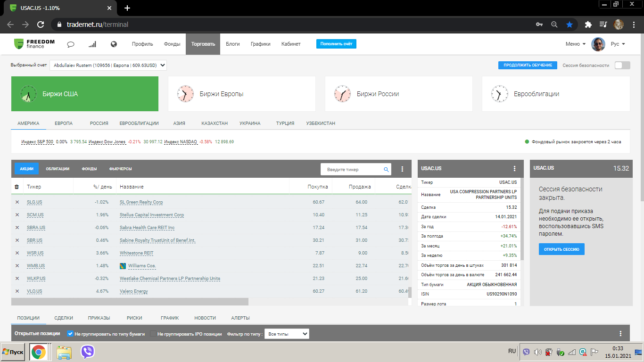Sort table by the Покупка column header
The width and height of the screenshot is (644, 362).
point(318,187)
